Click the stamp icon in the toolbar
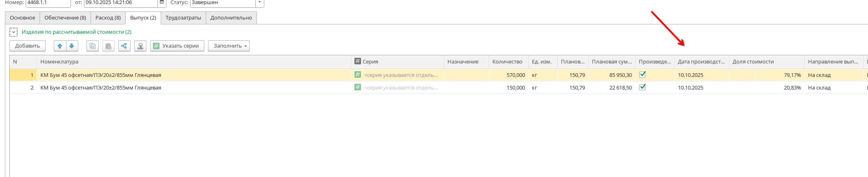The height and width of the screenshot is (177, 868). click(140, 46)
